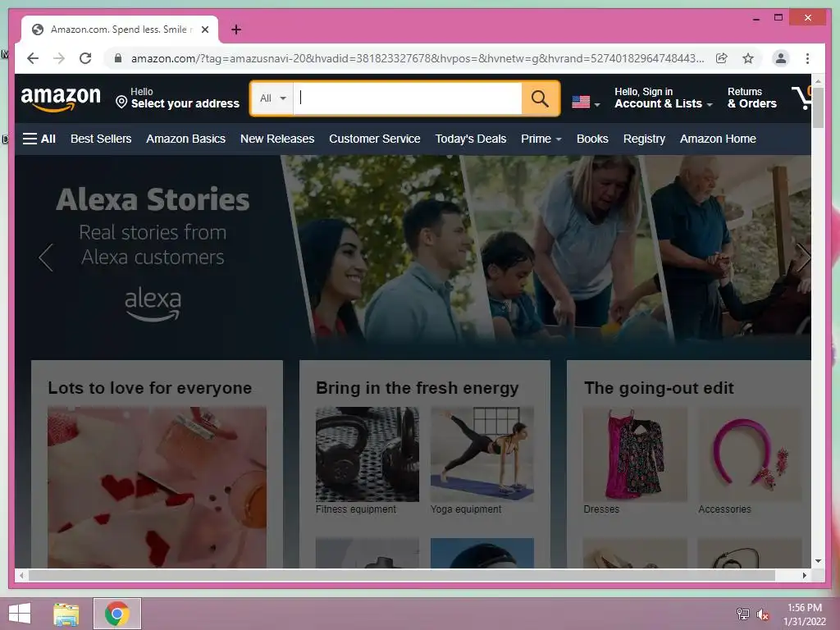Open the search category All dropdown
Image resolution: width=840 pixels, height=630 pixels.
[x=272, y=98]
